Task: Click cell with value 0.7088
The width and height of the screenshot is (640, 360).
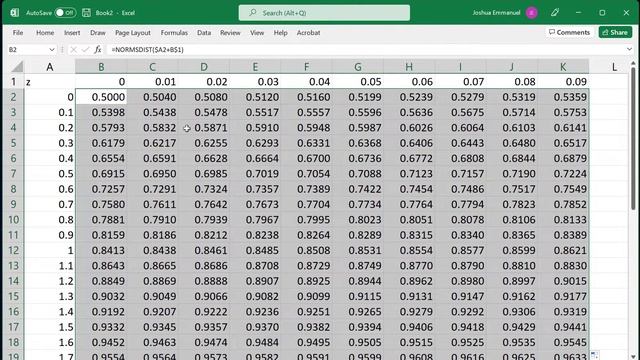Action: (x=358, y=173)
